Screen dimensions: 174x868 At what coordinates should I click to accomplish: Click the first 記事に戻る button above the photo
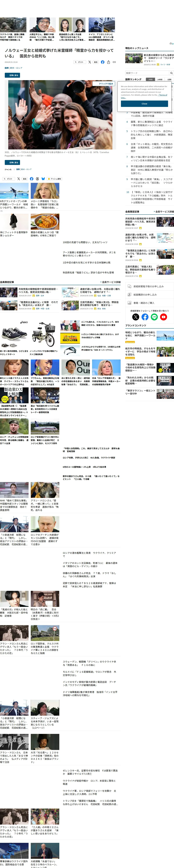point(12,75)
